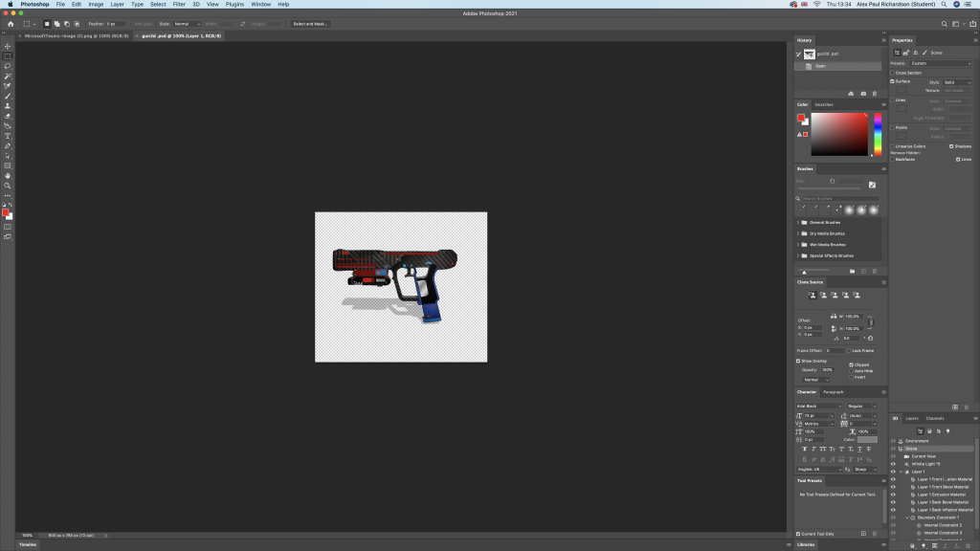The height and width of the screenshot is (551, 980).
Task: Expand the Libraries panel
Action: 806,544
